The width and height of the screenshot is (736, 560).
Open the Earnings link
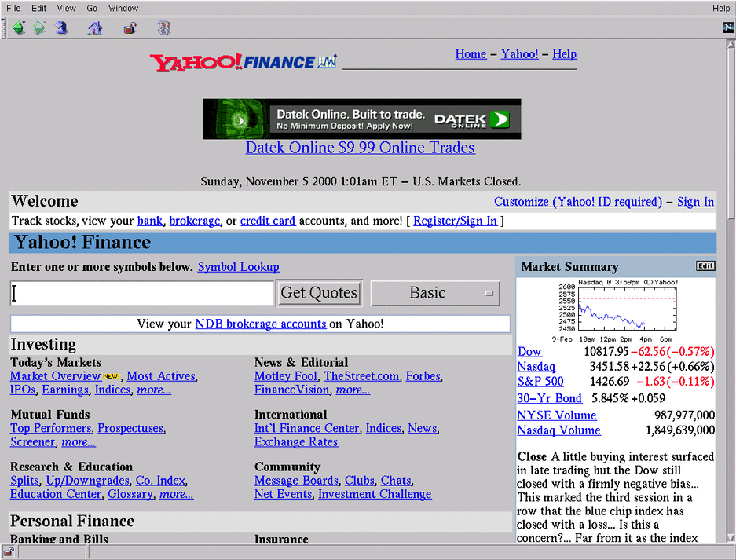coord(64,390)
